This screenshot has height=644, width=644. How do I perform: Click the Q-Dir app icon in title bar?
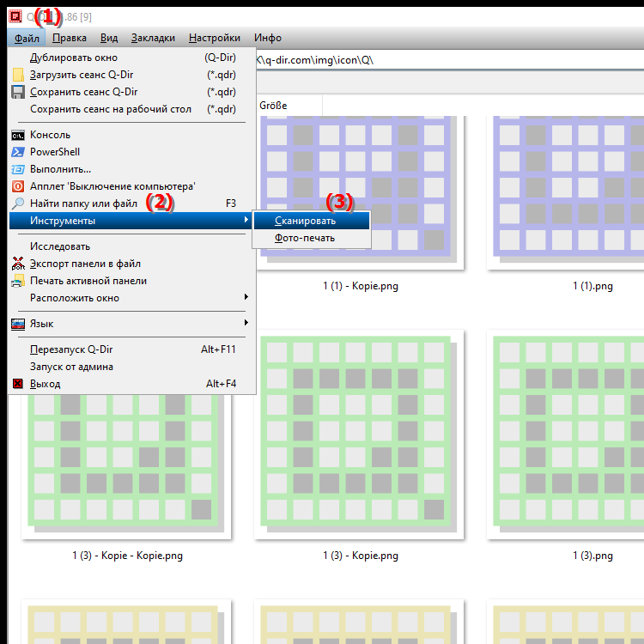15,16
